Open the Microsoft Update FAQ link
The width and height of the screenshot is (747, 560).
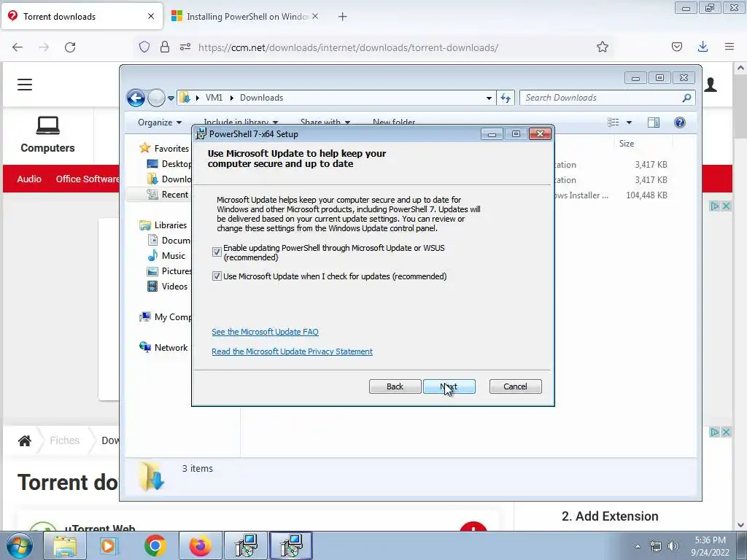(265, 332)
